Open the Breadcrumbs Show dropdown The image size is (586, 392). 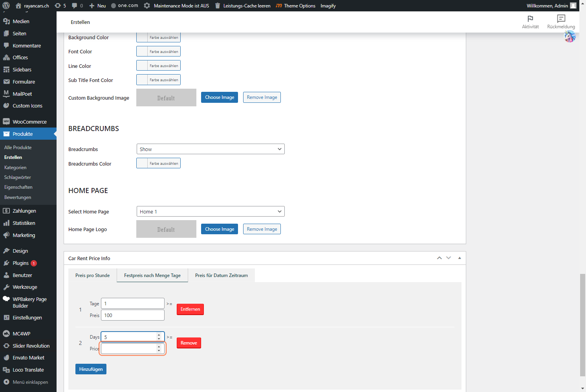pyautogui.click(x=211, y=149)
